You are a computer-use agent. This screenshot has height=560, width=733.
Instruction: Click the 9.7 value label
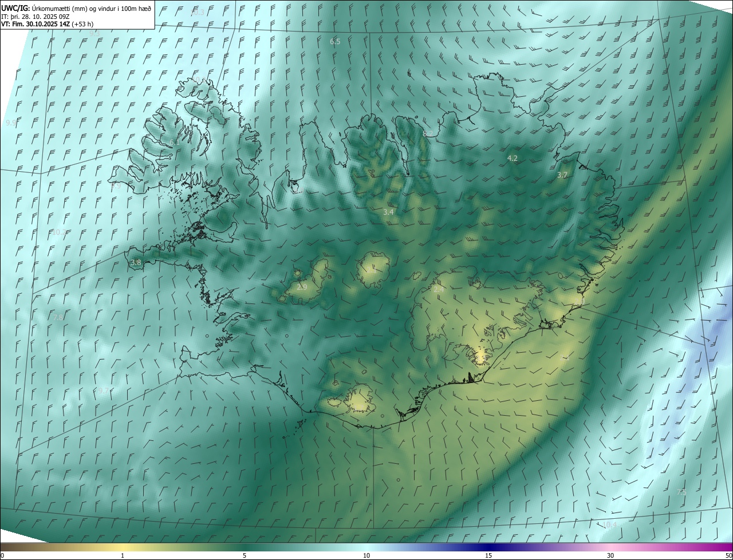(x=103, y=391)
